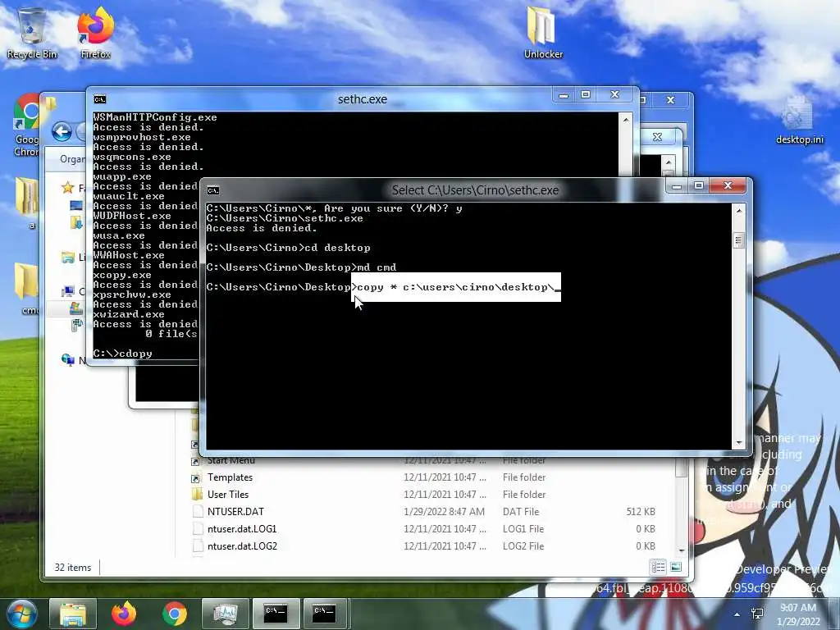This screenshot has height=630, width=840.
Task: Maximize the rear sethc.exe console window
Action: click(x=586, y=95)
